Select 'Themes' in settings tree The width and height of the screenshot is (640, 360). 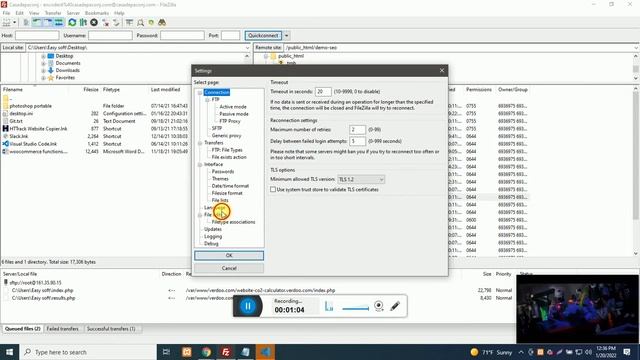[x=220, y=179]
